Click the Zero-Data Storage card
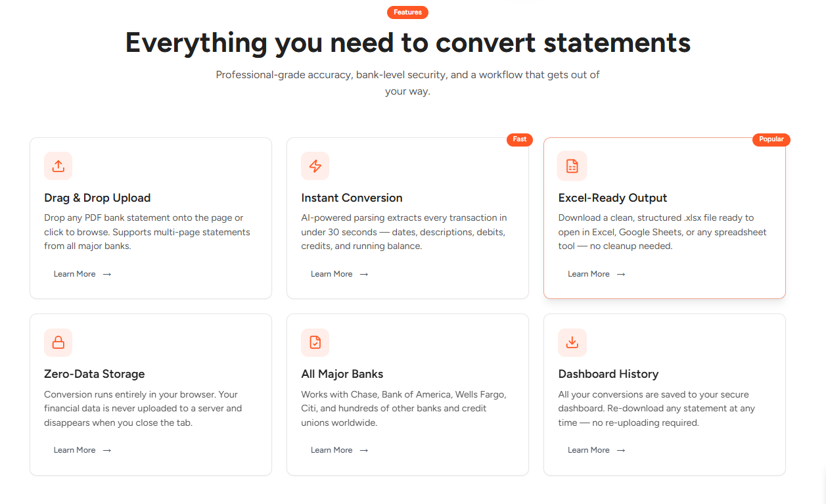Image resolution: width=826 pixels, height=504 pixels. tap(150, 394)
